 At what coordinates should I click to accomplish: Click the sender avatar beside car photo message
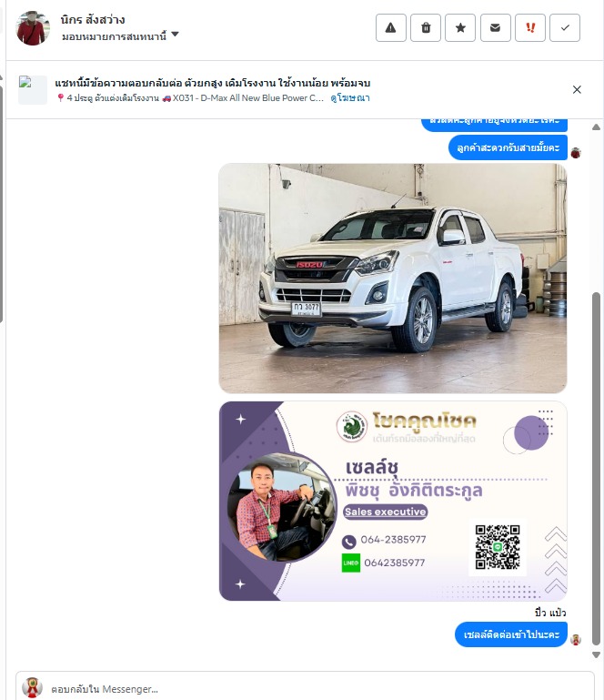tap(576, 153)
